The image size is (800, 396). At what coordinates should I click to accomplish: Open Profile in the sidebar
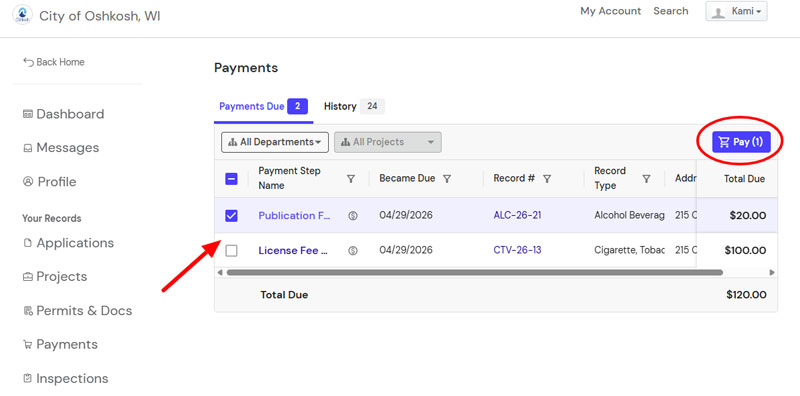49,182
